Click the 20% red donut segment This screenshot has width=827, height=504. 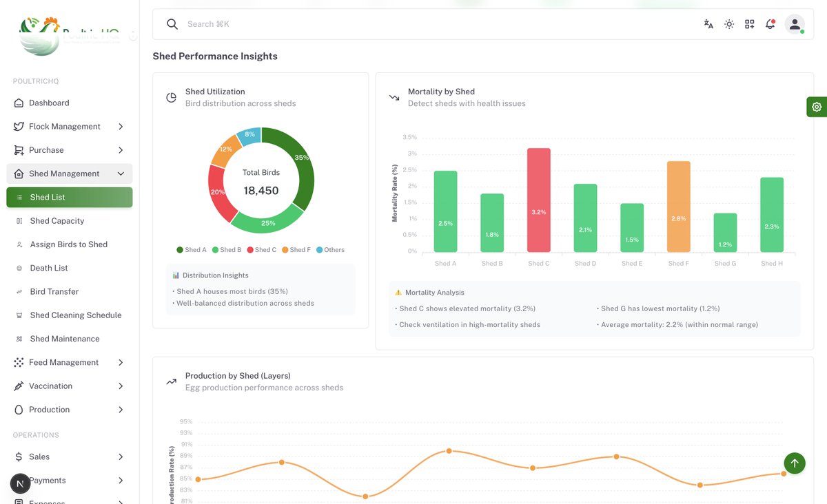(x=219, y=193)
